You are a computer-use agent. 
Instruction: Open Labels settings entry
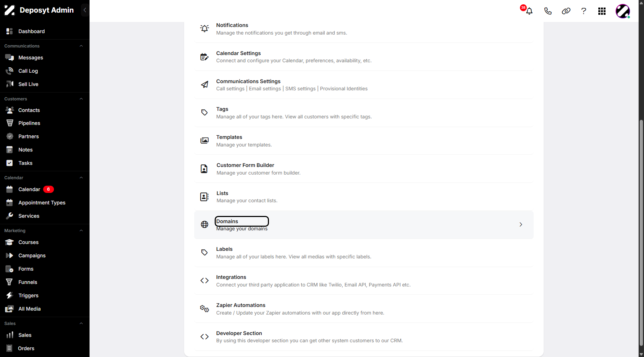[x=364, y=253]
